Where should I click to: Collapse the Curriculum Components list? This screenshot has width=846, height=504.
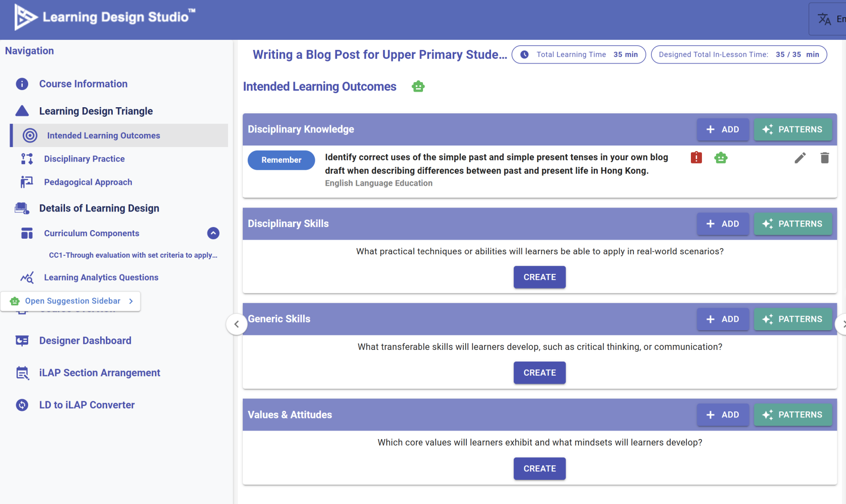coord(214,233)
